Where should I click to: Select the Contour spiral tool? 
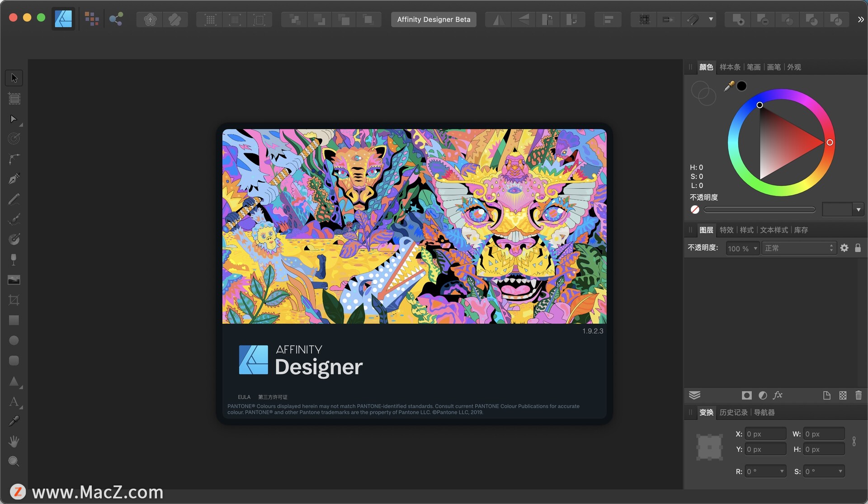(14, 139)
